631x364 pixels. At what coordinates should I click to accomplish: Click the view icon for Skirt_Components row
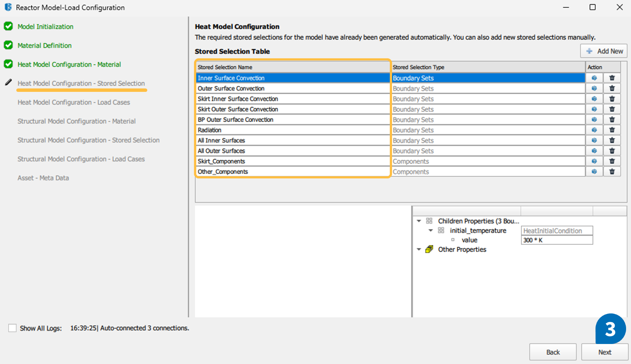[x=594, y=161]
